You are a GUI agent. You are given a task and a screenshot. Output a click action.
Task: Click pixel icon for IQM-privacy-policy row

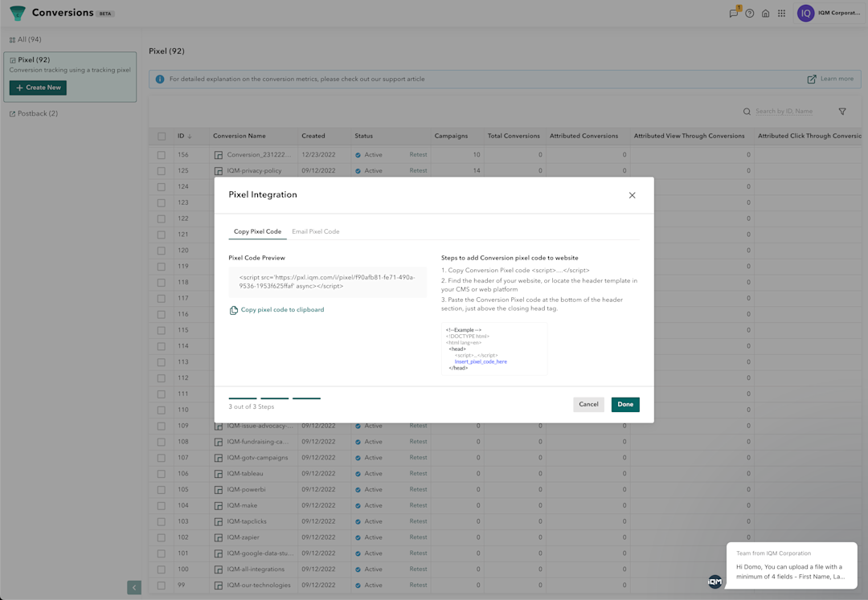pyautogui.click(x=219, y=171)
